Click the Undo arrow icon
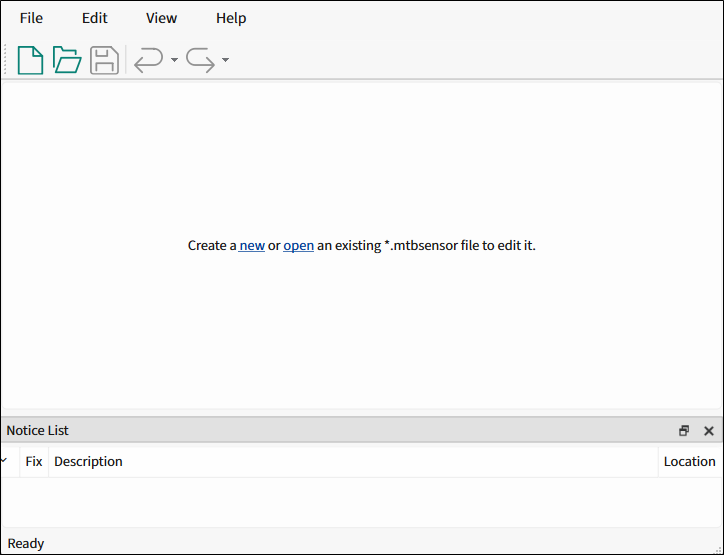Viewport: 724px width, 555px height. point(148,60)
